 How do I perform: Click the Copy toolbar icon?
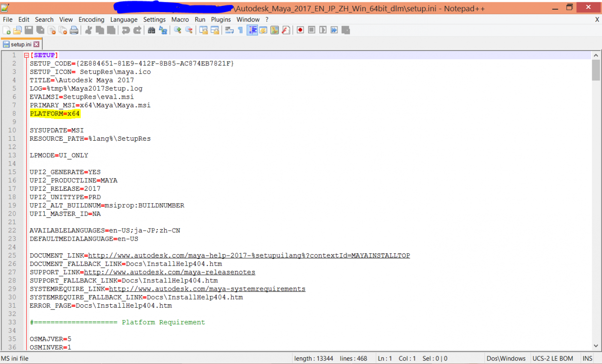coord(100,30)
